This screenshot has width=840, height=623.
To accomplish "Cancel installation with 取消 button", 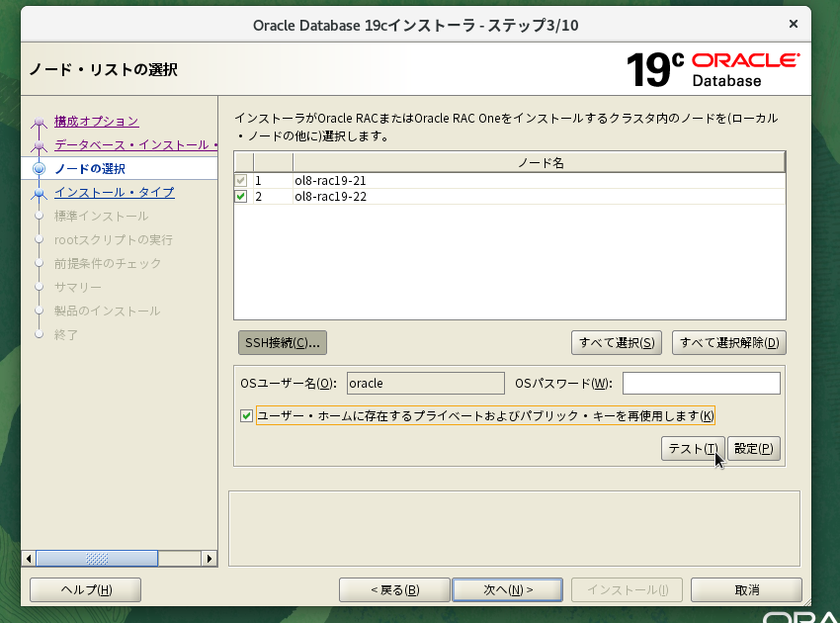I will click(746, 589).
